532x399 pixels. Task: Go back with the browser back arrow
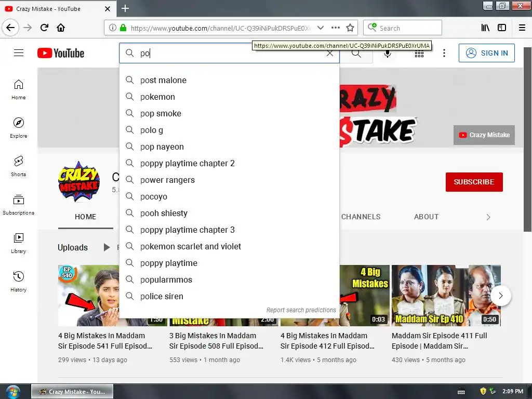click(x=10, y=28)
